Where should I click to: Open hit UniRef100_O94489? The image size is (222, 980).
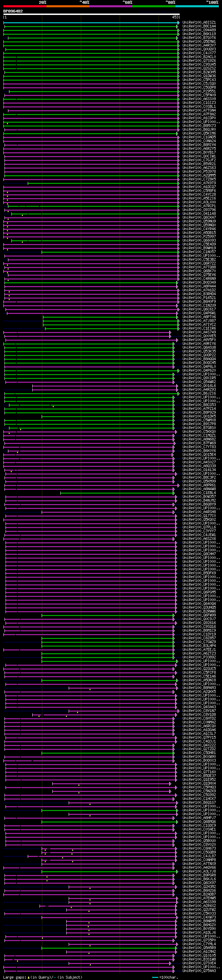(x=199, y=30)
